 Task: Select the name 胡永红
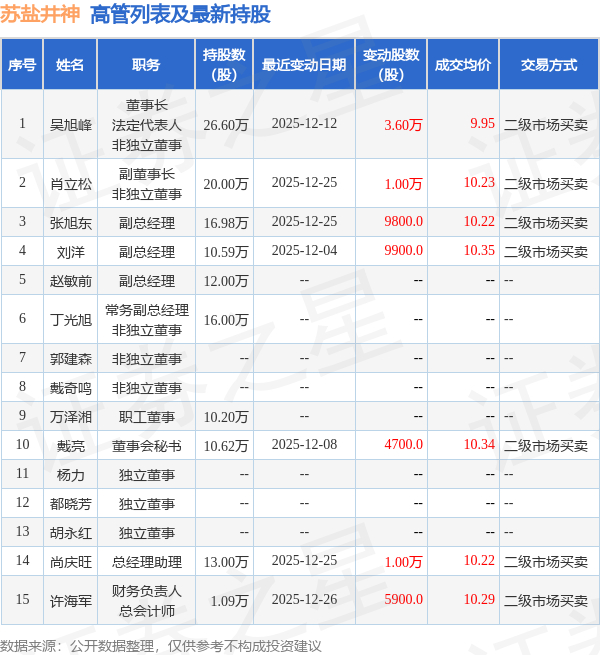tap(71, 533)
